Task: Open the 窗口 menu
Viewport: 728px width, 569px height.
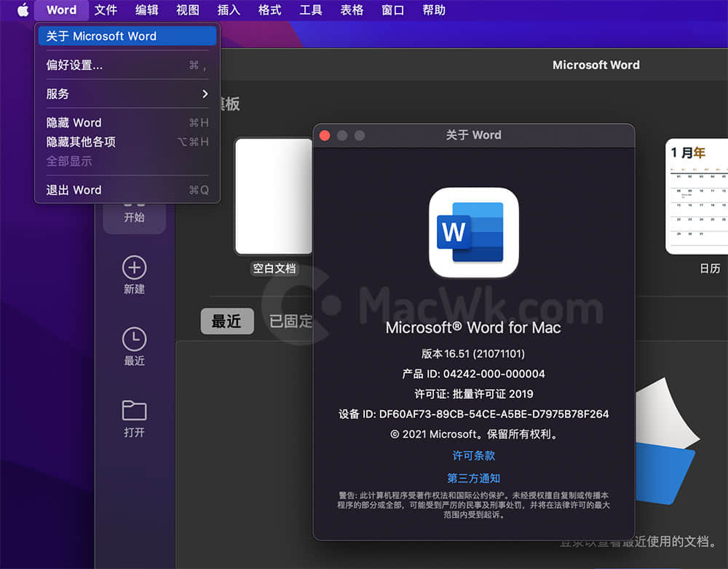Action: point(393,9)
